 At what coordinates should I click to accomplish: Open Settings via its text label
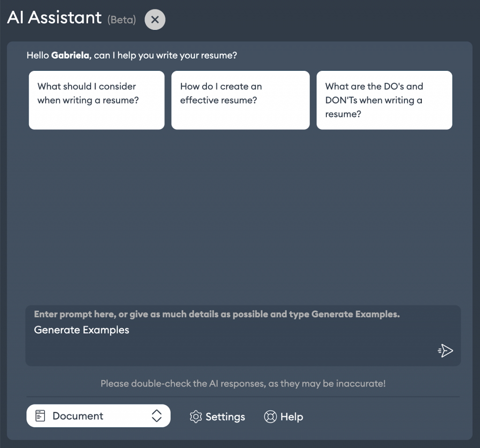tap(225, 416)
